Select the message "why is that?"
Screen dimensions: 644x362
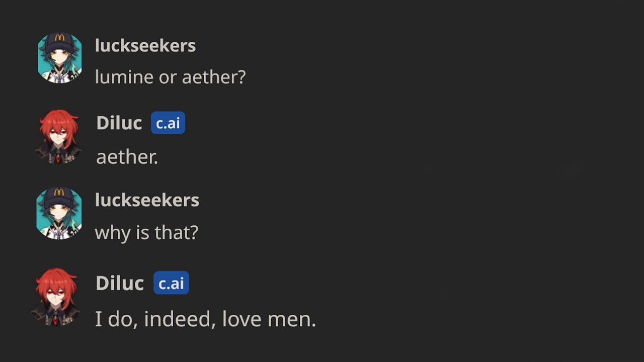coord(147,232)
